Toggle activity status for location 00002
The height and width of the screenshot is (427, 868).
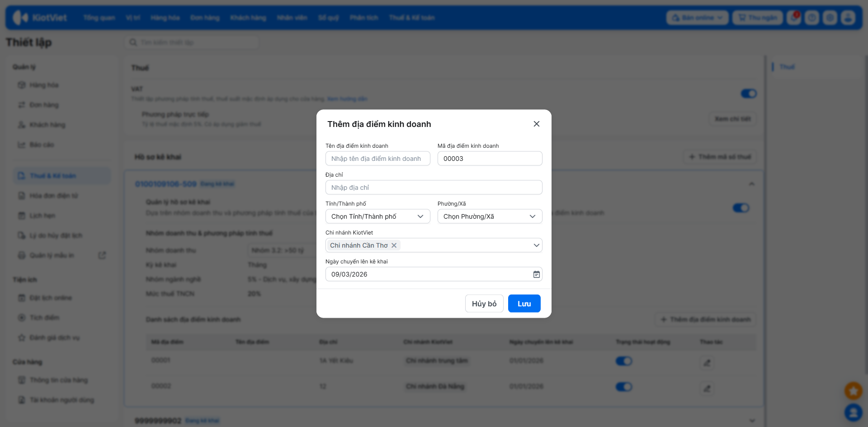624,387
